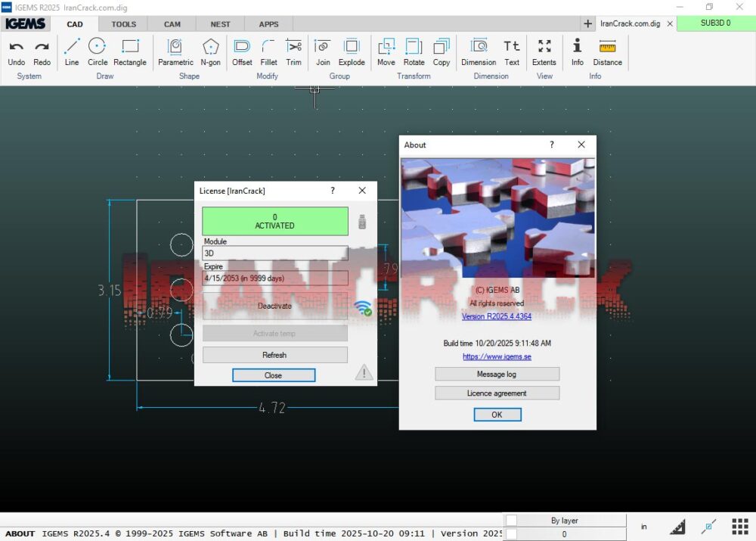Click the color swatch beside By layer
The height and width of the screenshot is (541, 756).
tap(512, 521)
